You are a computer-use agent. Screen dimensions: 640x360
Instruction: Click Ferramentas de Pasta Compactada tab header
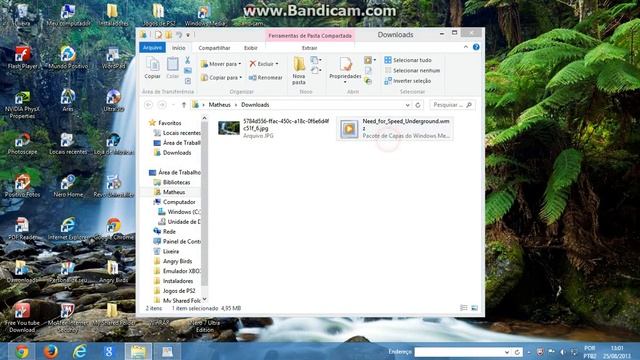click(x=310, y=36)
